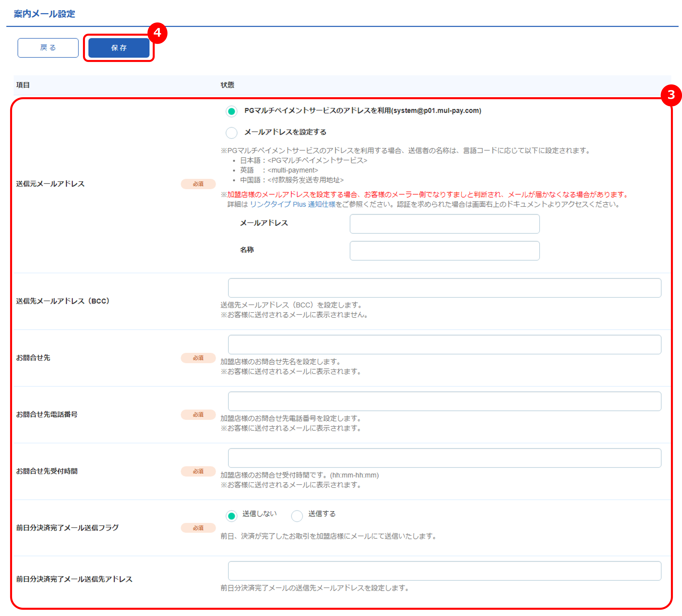Click the お問合せ先 name input field
Viewport: 682px width, 616px height.
click(444, 345)
